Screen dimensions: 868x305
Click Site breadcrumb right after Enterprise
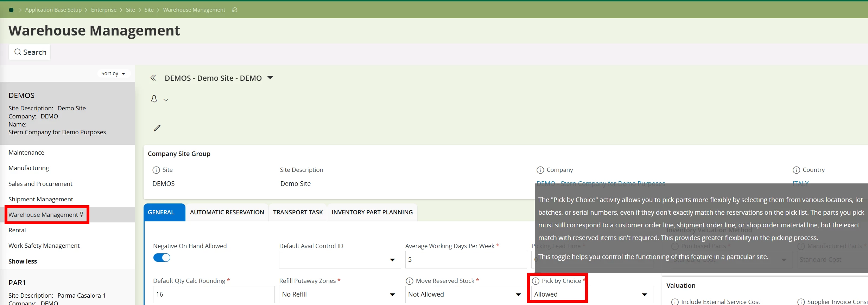point(131,10)
